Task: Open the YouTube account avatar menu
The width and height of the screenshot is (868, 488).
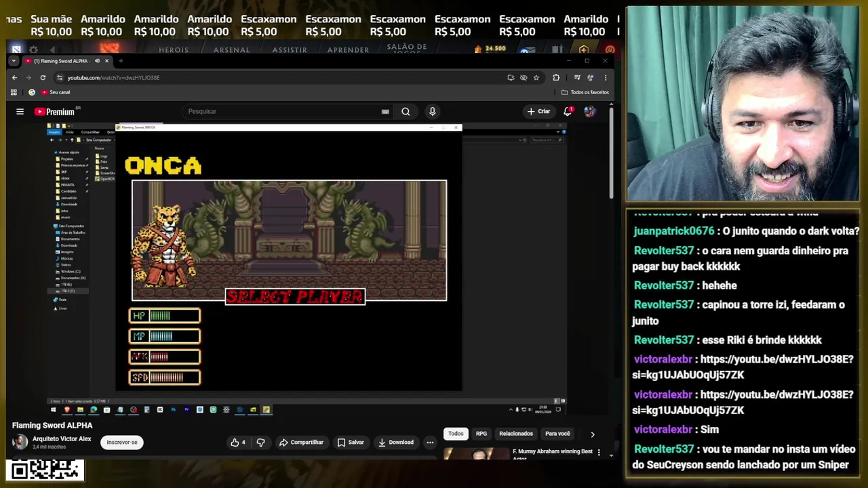Action: pyautogui.click(x=589, y=111)
